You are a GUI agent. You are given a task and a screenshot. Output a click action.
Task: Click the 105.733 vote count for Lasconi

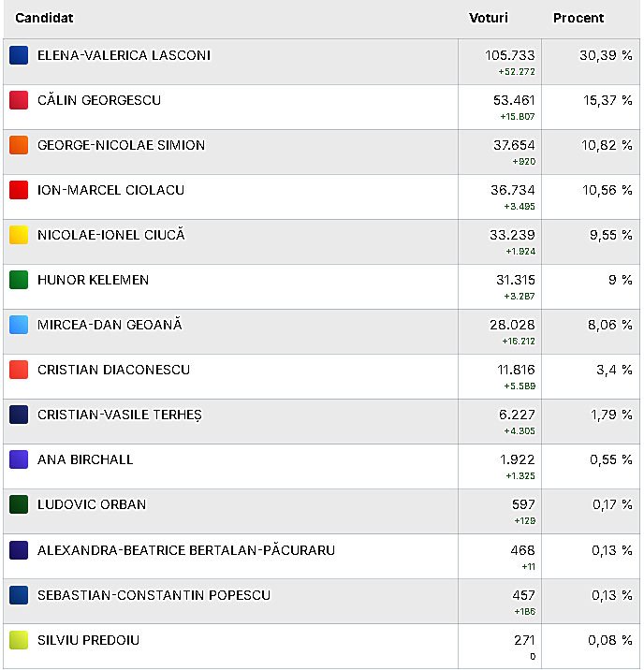510,55
